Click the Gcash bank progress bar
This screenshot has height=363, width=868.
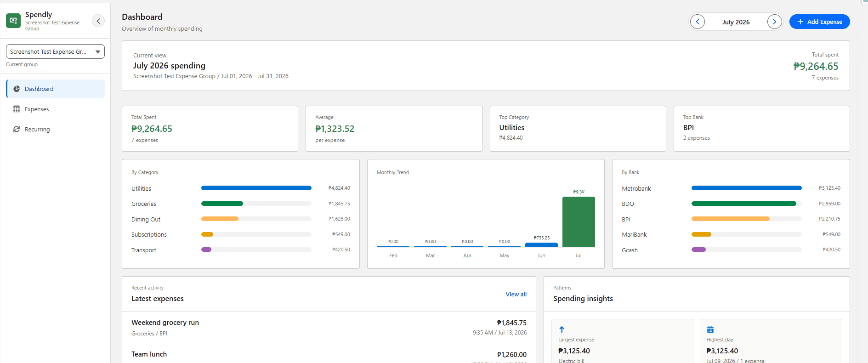747,250
